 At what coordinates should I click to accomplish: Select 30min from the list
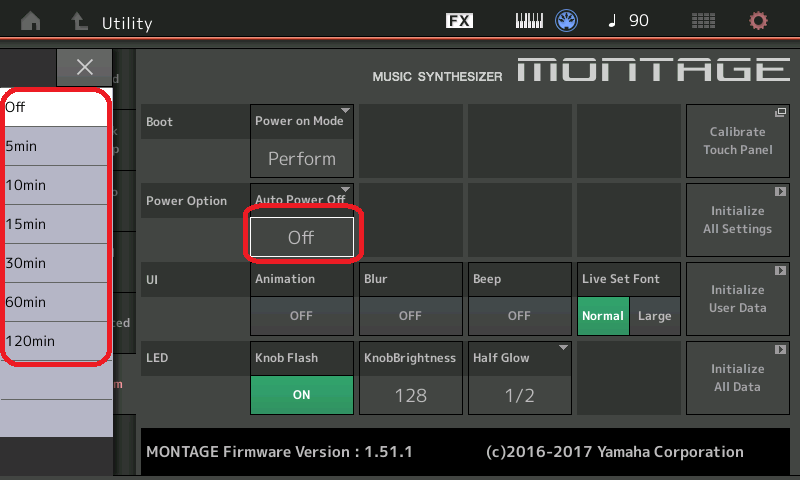coord(55,263)
